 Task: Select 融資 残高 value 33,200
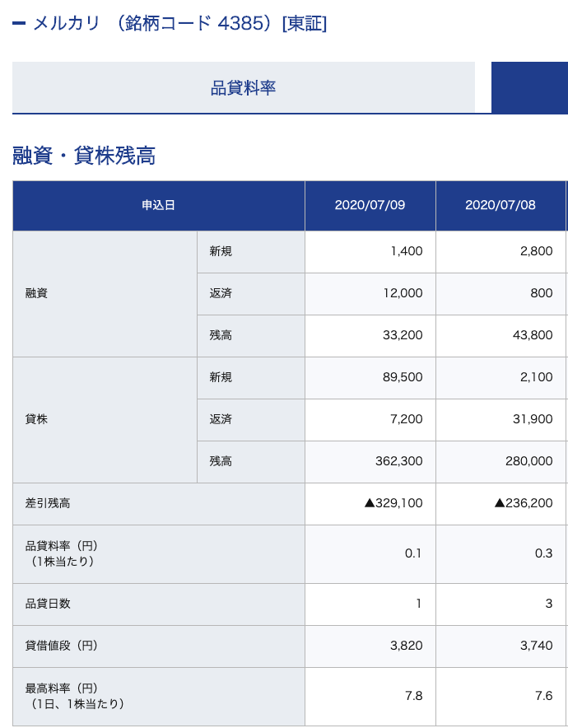coord(403,335)
